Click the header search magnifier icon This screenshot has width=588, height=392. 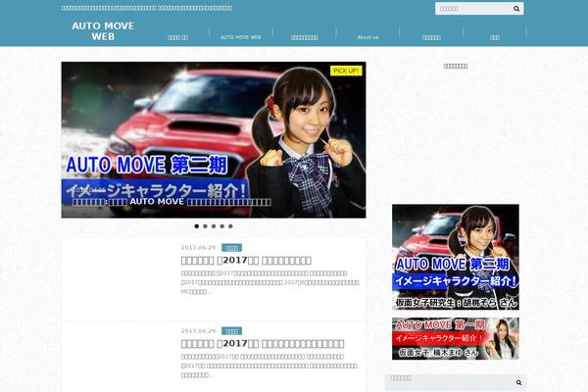pyautogui.click(x=516, y=9)
